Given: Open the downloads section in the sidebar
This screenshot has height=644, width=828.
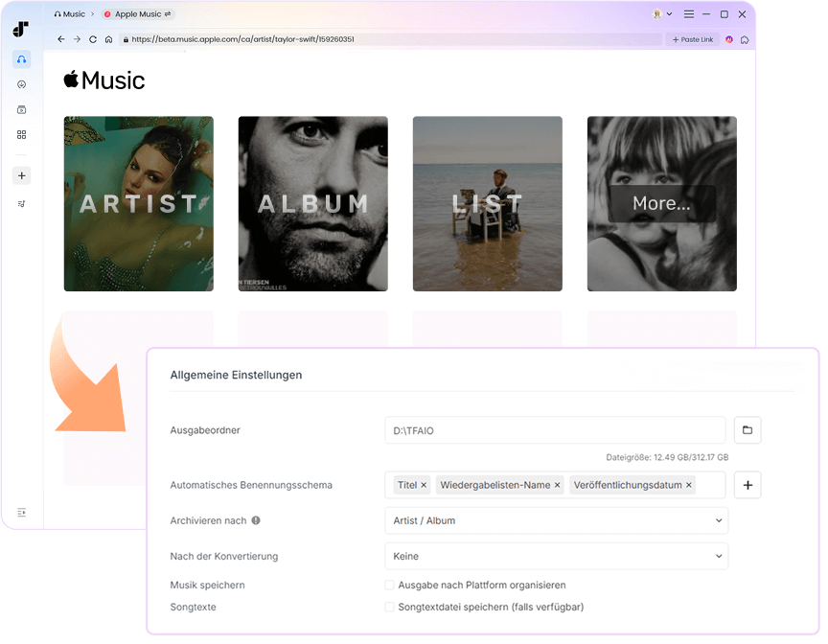Looking at the screenshot, I should tap(22, 84).
